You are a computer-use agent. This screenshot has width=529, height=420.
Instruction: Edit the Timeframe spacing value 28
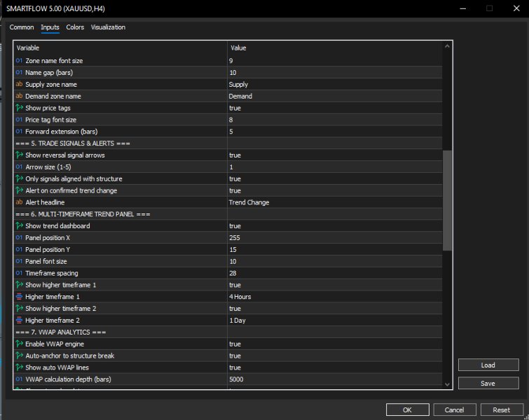[x=335, y=273]
